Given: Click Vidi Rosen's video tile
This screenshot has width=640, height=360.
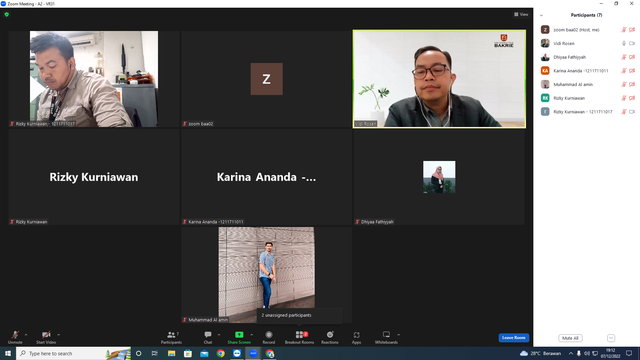Looking at the screenshot, I should [439, 79].
